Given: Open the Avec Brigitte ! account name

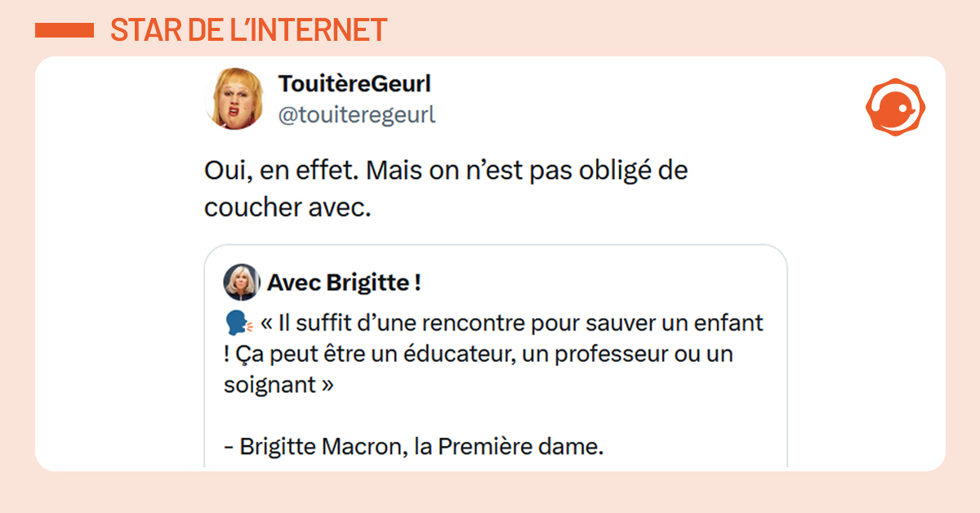Looking at the screenshot, I should pyautogui.click(x=344, y=283).
